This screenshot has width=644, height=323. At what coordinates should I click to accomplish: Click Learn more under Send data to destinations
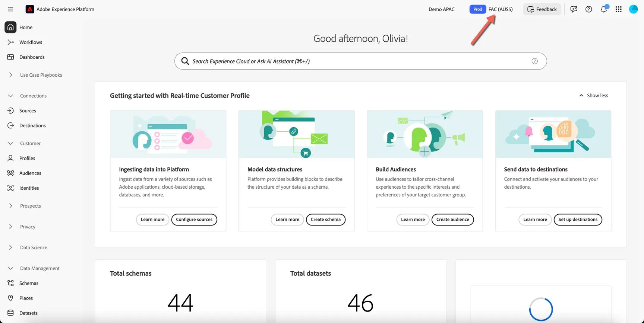tap(535, 220)
